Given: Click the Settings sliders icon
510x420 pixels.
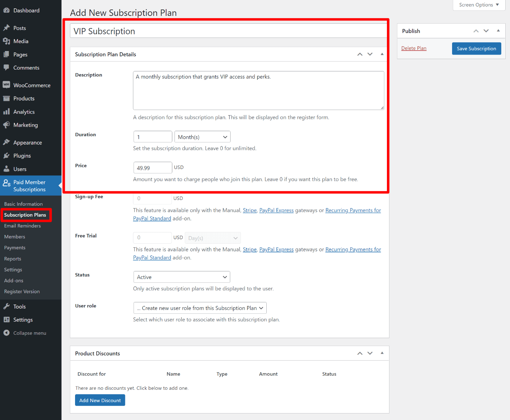Looking at the screenshot, I should click(7, 319).
